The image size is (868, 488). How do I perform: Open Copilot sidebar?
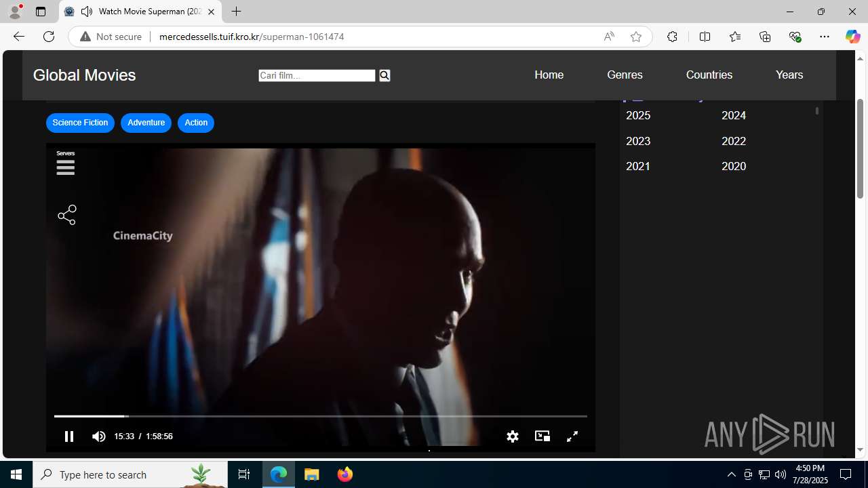pyautogui.click(x=852, y=37)
